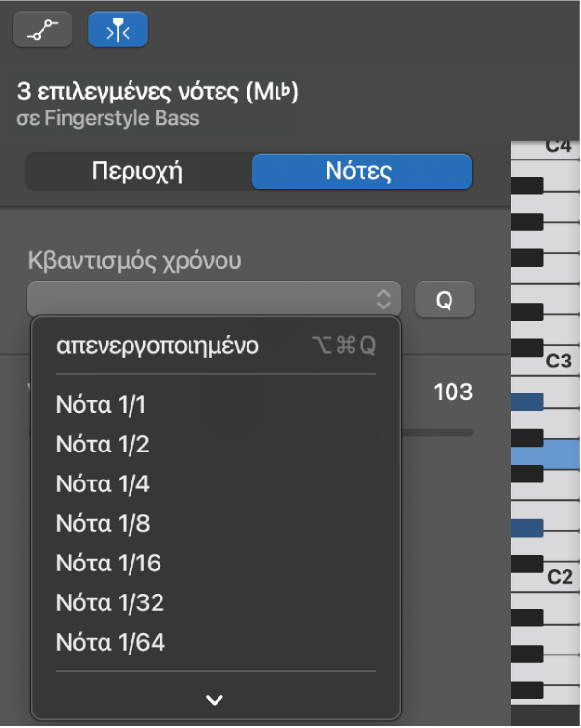Choose απενεργοποιημένο in the quantize menu
581x728 pixels.
pyautogui.click(x=216, y=346)
